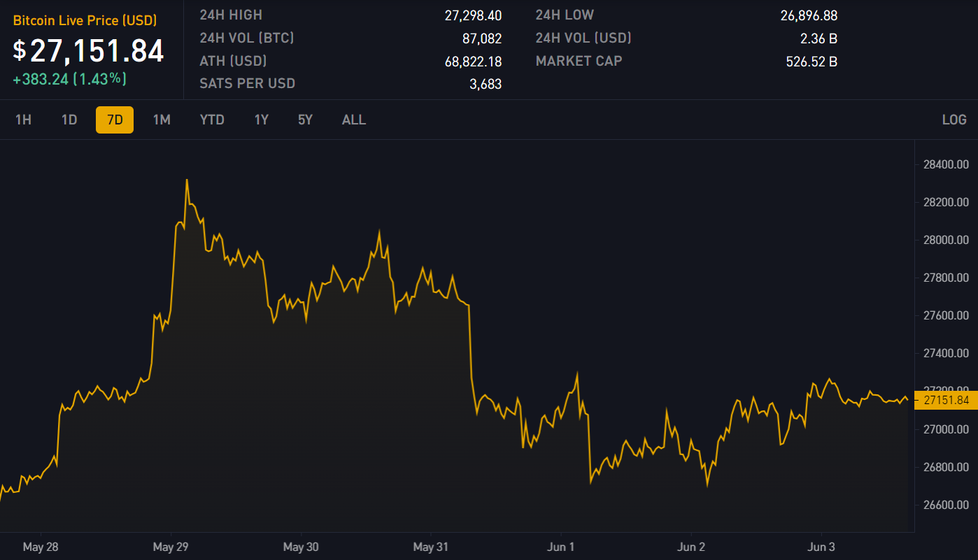The image size is (978, 560).
Task: Click the highlighted 7D range button
Action: 115,120
